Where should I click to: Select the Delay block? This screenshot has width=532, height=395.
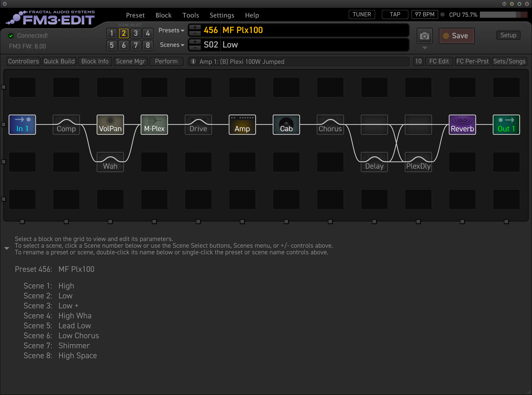pyautogui.click(x=374, y=162)
